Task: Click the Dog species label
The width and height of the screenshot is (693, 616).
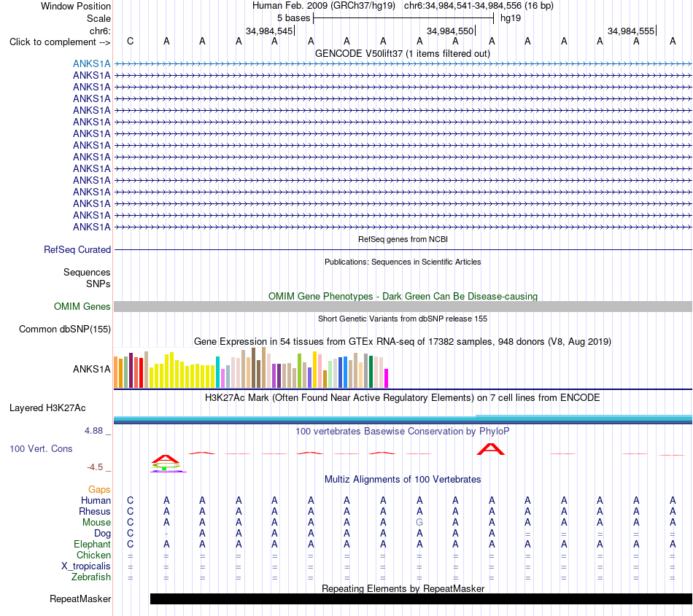Action: 102,534
